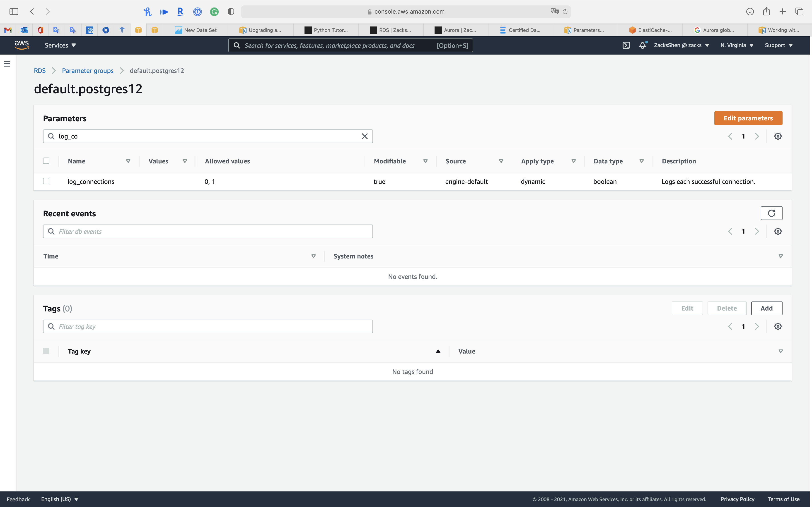Click the AWS logo home icon
This screenshot has height=507, width=812.
(22, 45)
